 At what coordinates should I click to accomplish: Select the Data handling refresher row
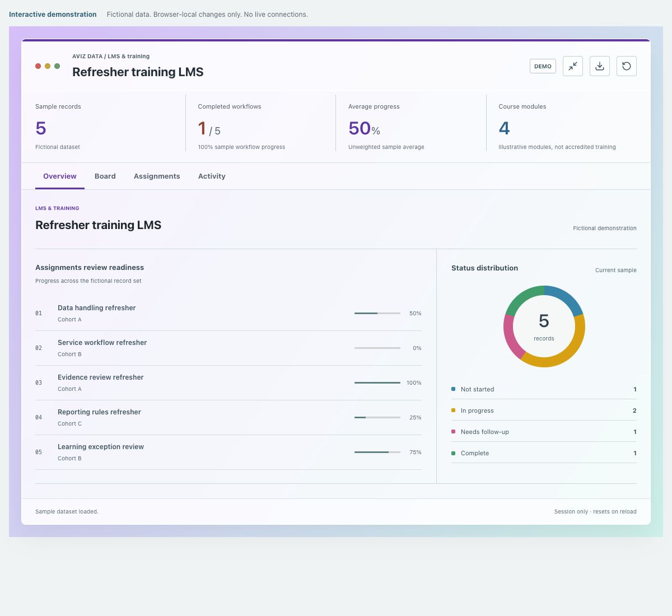click(228, 314)
